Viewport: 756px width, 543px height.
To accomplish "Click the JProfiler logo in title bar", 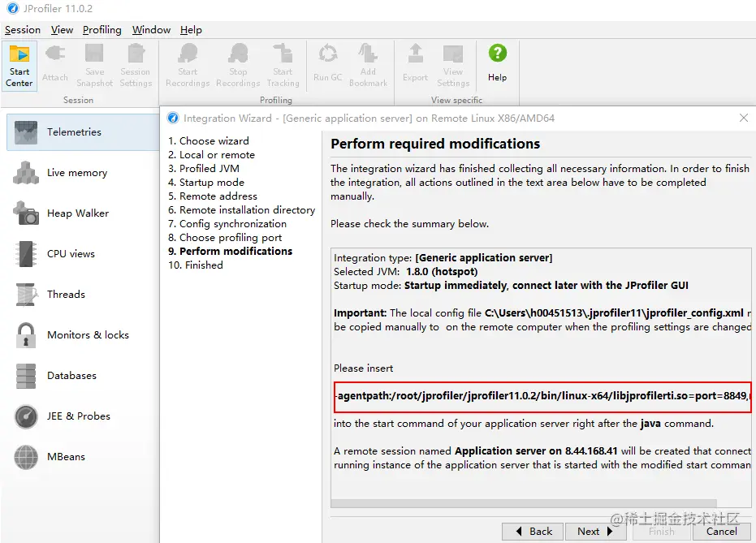I will (13, 8).
